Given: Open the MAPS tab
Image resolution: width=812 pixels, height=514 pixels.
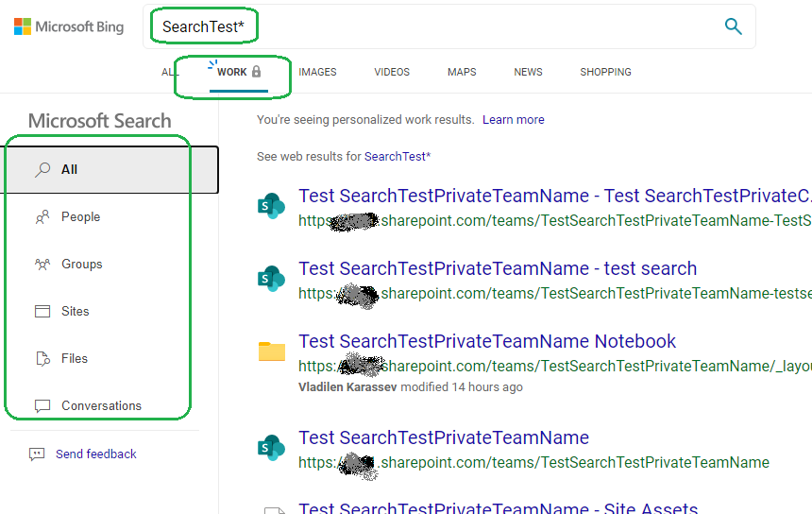Looking at the screenshot, I should point(462,72).
